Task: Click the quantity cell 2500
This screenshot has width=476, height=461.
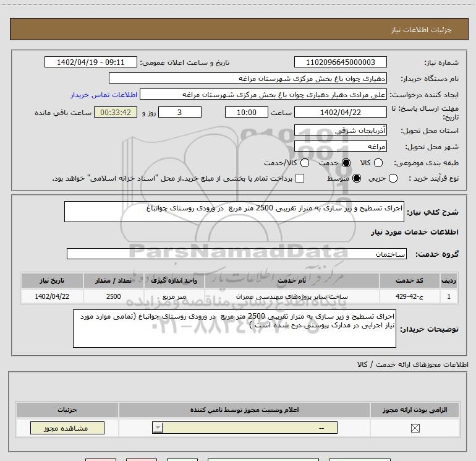Action: point(114,296)
